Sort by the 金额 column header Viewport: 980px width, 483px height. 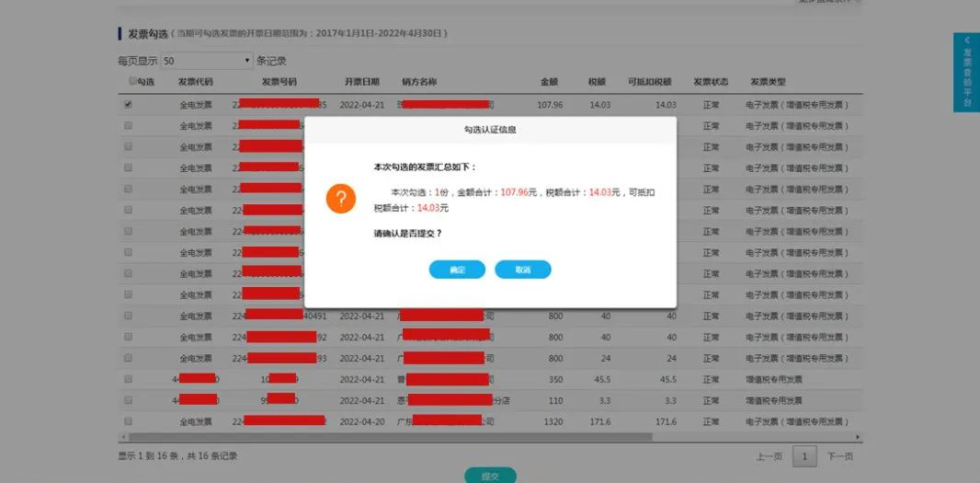549,82
